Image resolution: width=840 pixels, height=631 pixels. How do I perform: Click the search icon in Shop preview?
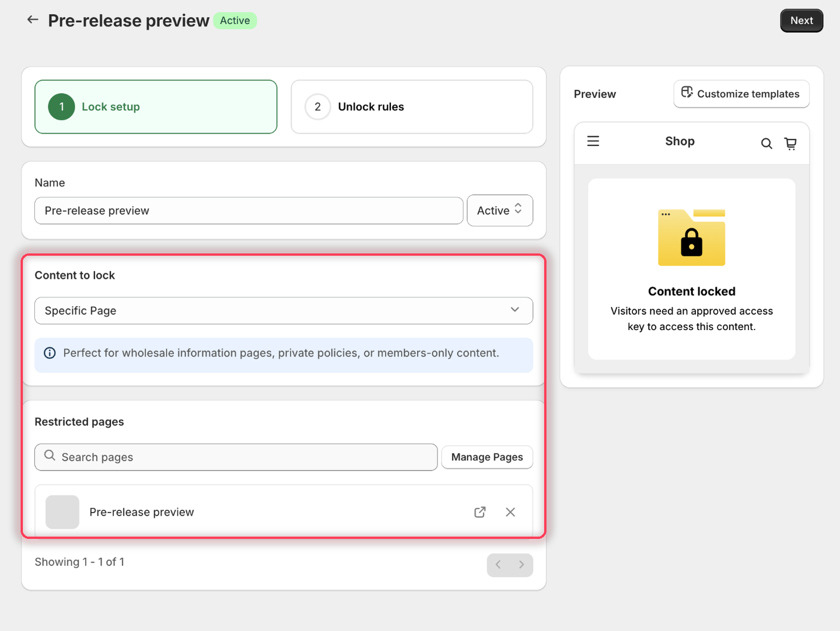click(x=766, y=143)
